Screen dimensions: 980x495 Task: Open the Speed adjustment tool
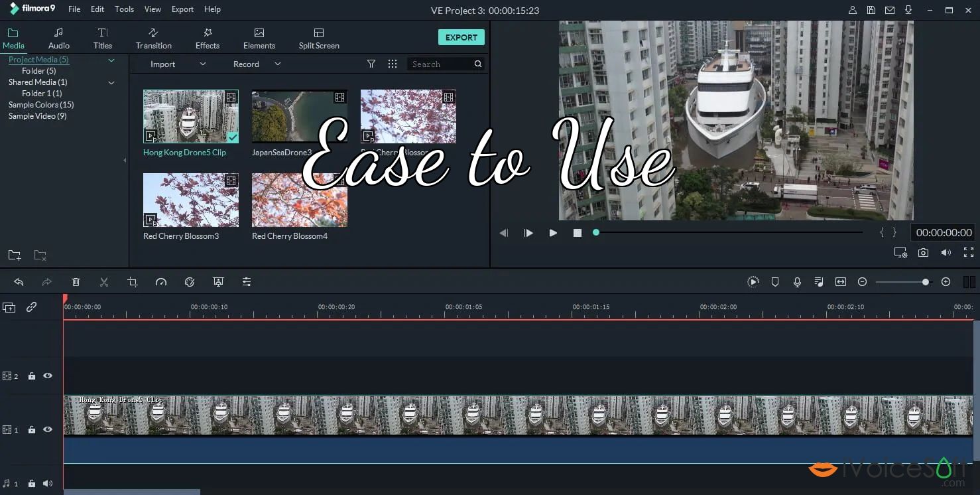point(161,281)
